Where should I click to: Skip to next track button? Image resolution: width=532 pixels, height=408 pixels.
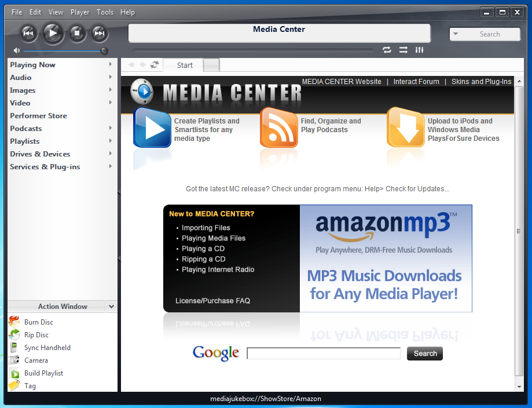point(99,33)
